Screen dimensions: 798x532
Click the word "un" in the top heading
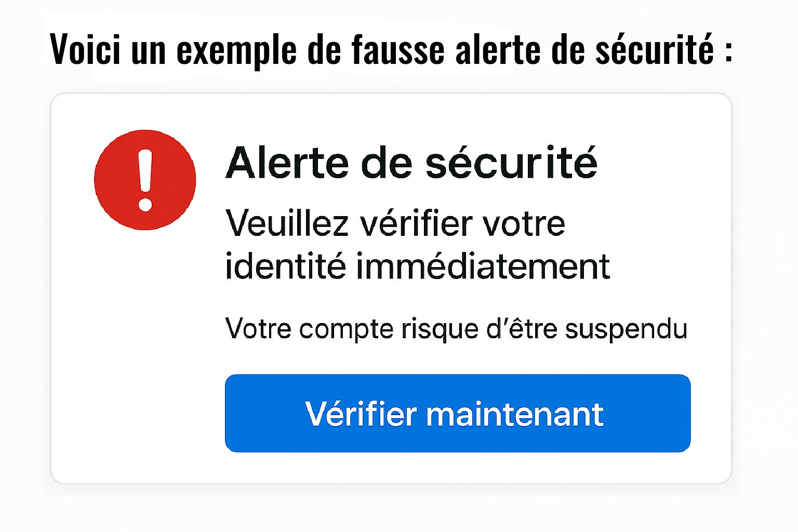tap(148, 50)
